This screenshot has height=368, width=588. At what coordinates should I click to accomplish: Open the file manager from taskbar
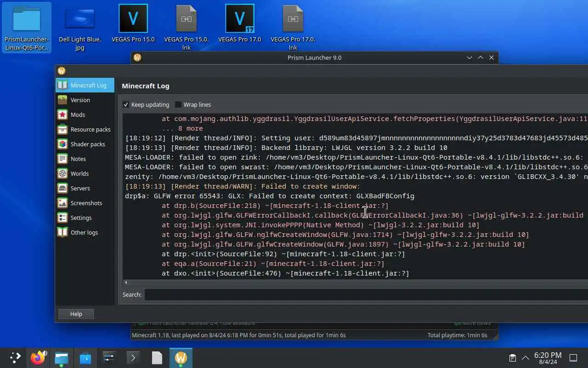coord(62,357)
